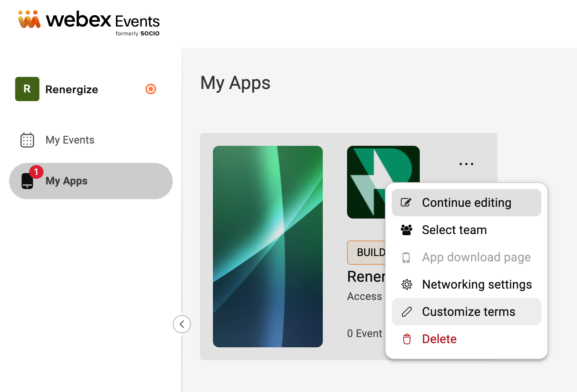Click the BUILD status badge

(367, 253)
